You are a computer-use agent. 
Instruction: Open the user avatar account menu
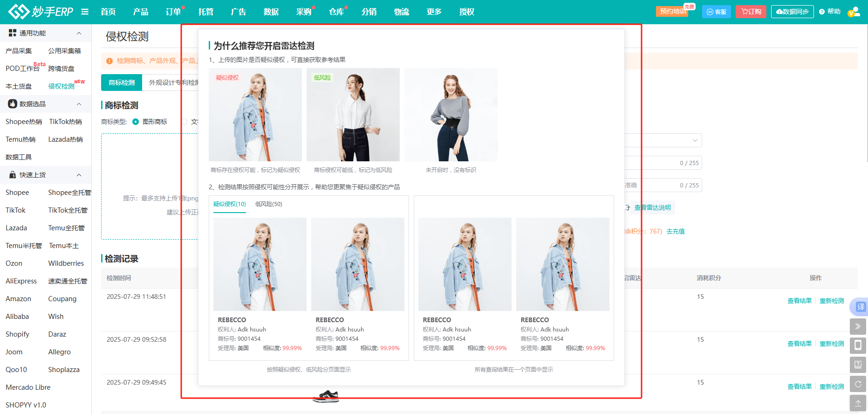click(x=854, y=12)
